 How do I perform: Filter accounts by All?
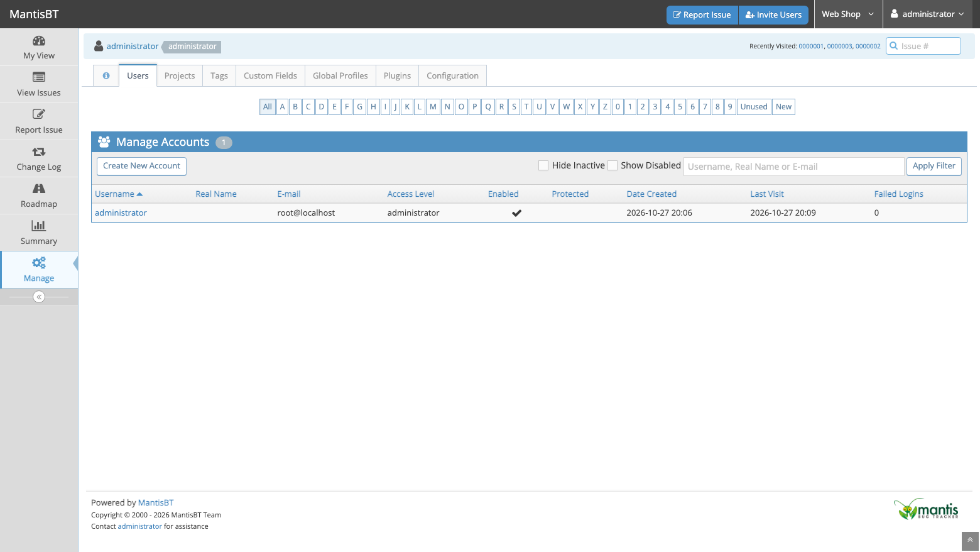268,107
